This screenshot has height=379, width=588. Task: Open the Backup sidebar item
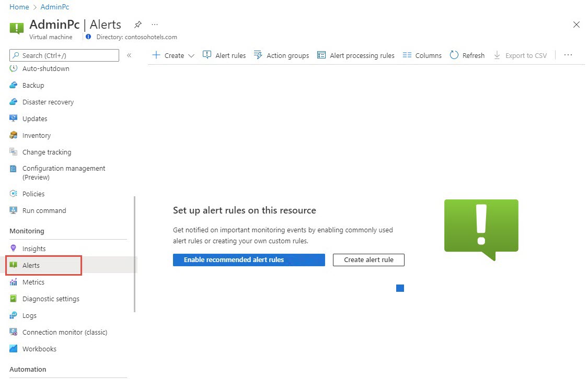(x=33, y=85)
